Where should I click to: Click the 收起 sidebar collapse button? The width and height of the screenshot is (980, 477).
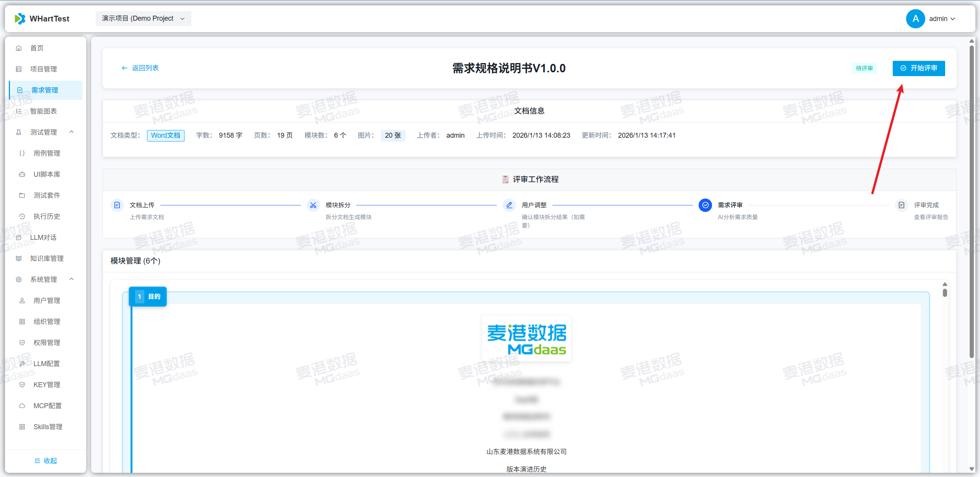[46, 461]
